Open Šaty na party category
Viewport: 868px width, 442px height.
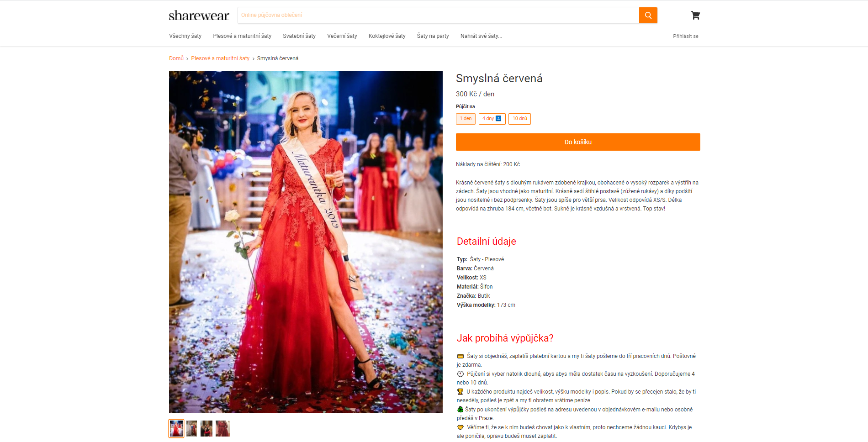tap(433, 36)
